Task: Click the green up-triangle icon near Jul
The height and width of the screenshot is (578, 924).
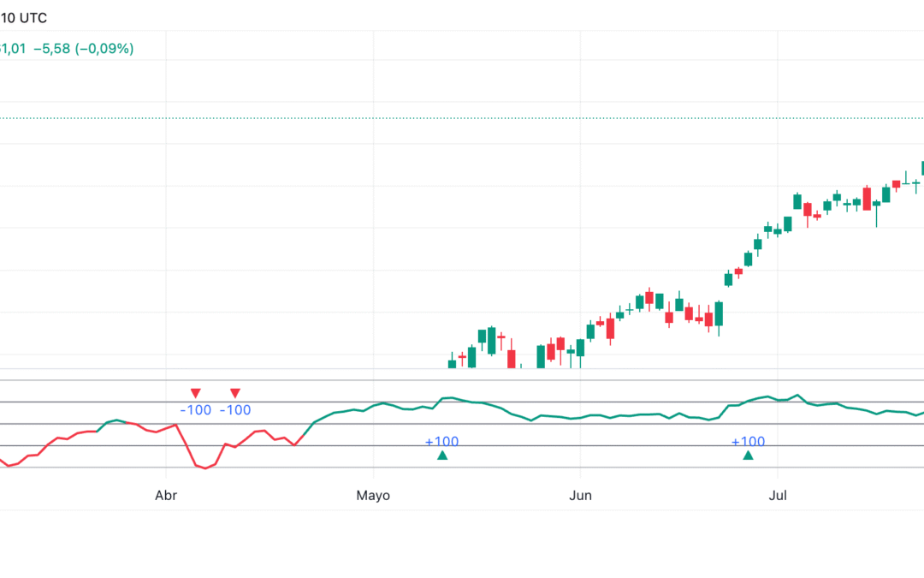Action: (x=749, y=456)
